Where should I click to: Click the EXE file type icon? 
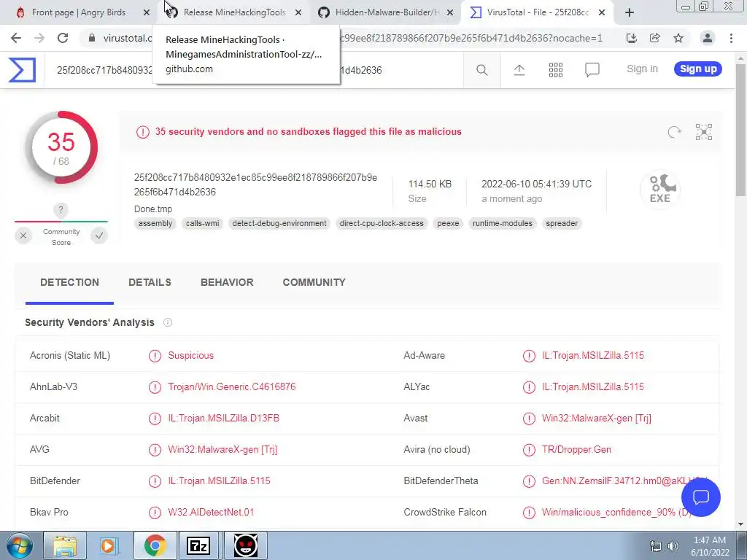pos(659,189)
